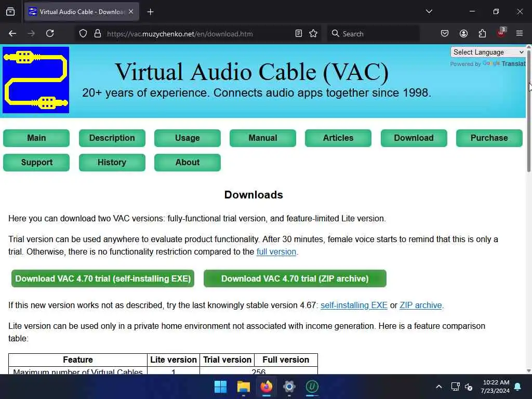Click the tracking protection shield icon

83,34
